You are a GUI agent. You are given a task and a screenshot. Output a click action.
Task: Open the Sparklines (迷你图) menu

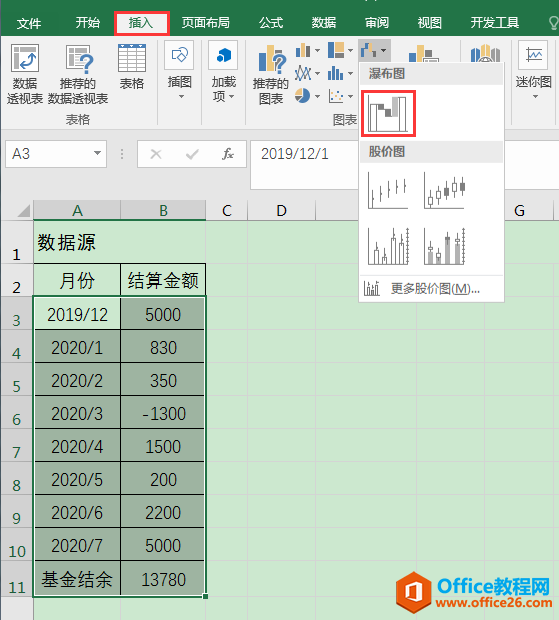click(534, 71)
